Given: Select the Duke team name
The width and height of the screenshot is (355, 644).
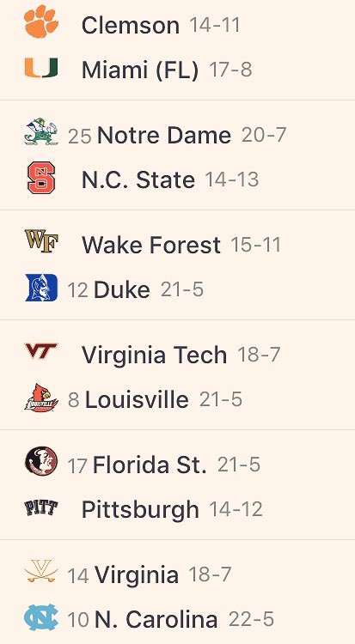Looking at the screenshot, I should pos(122,290).
